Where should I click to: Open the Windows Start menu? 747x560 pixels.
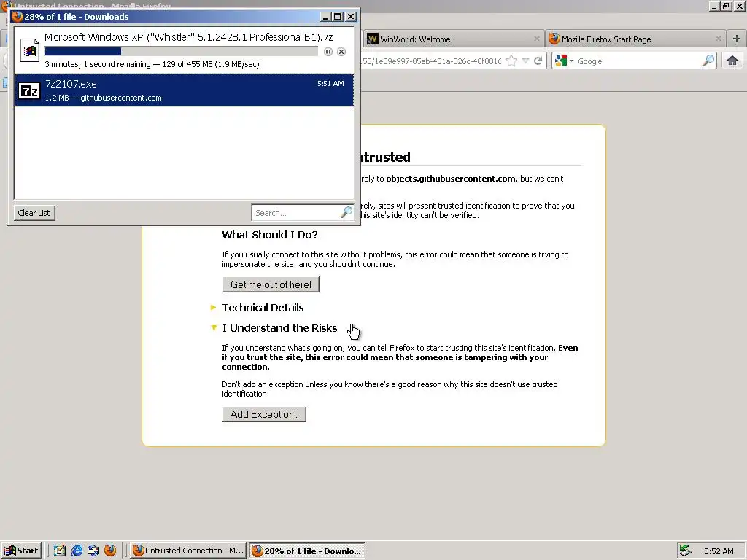click(21, 551)
